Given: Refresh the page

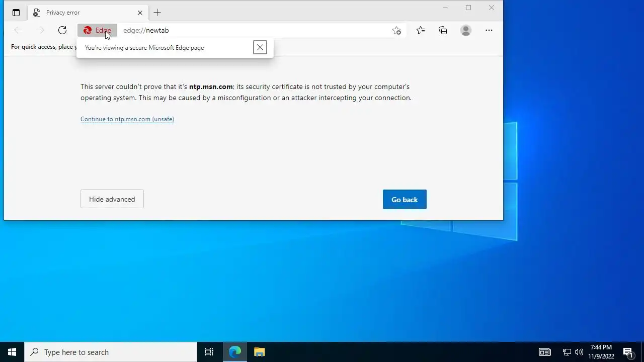Looking at the screenshot, I should click(x=62, y=30).
